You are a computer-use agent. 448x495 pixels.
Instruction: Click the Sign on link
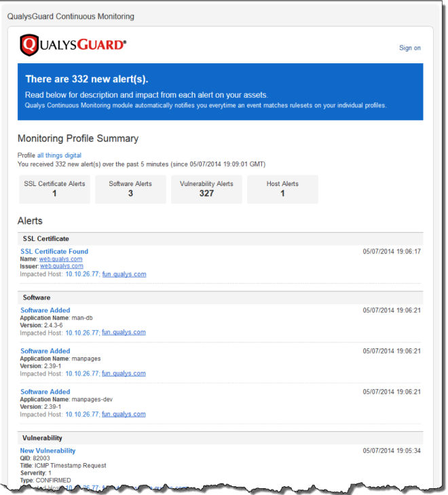pos(409,48)
